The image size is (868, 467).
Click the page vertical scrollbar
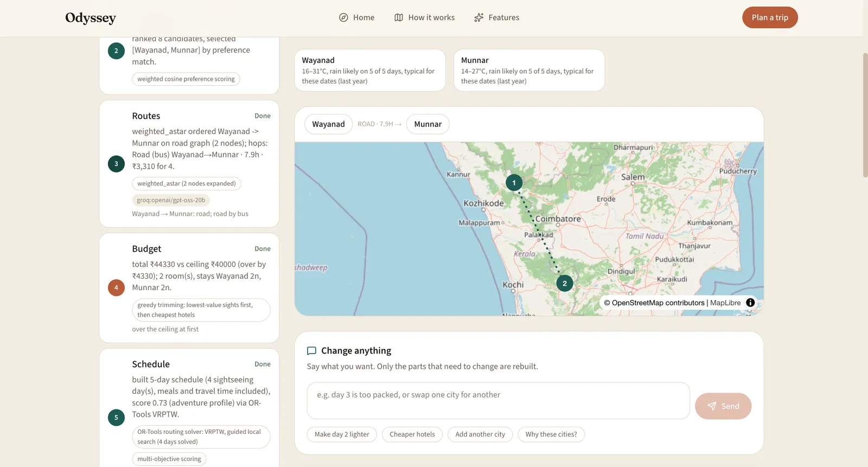865,115
